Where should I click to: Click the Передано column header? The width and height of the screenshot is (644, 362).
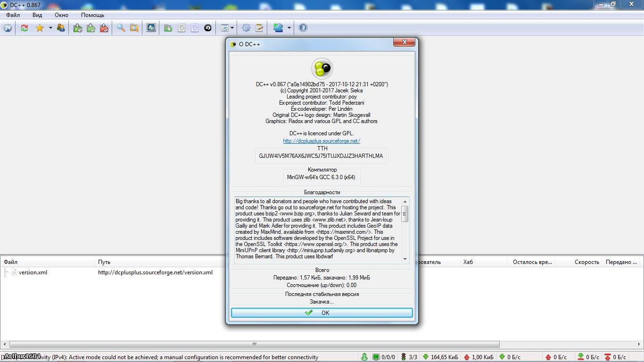point(622,262)
